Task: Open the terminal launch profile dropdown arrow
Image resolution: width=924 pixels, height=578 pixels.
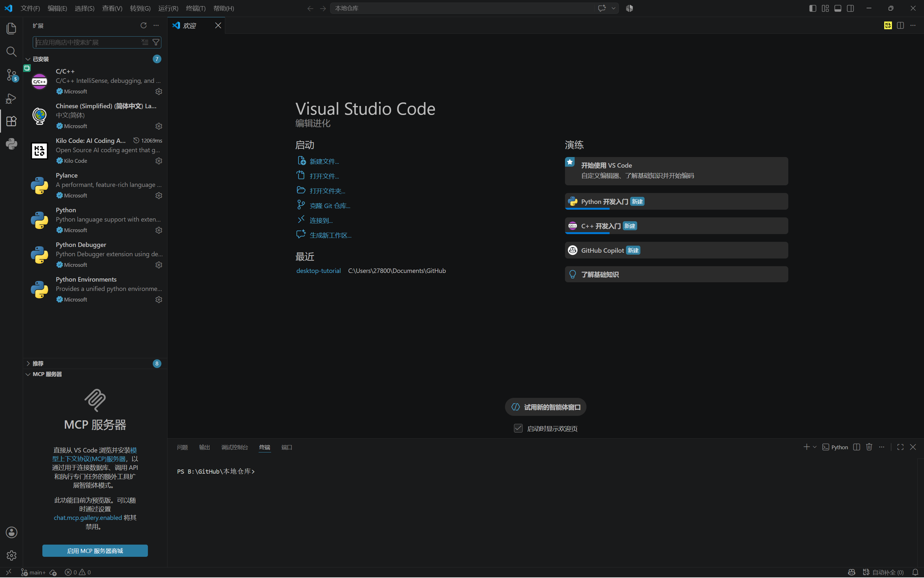Action: click(x=815, y=447)
